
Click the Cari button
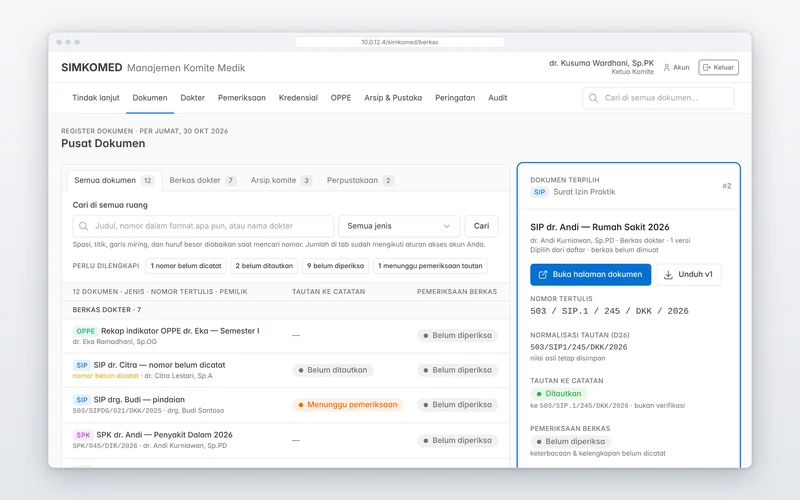[x=481, y=226]
